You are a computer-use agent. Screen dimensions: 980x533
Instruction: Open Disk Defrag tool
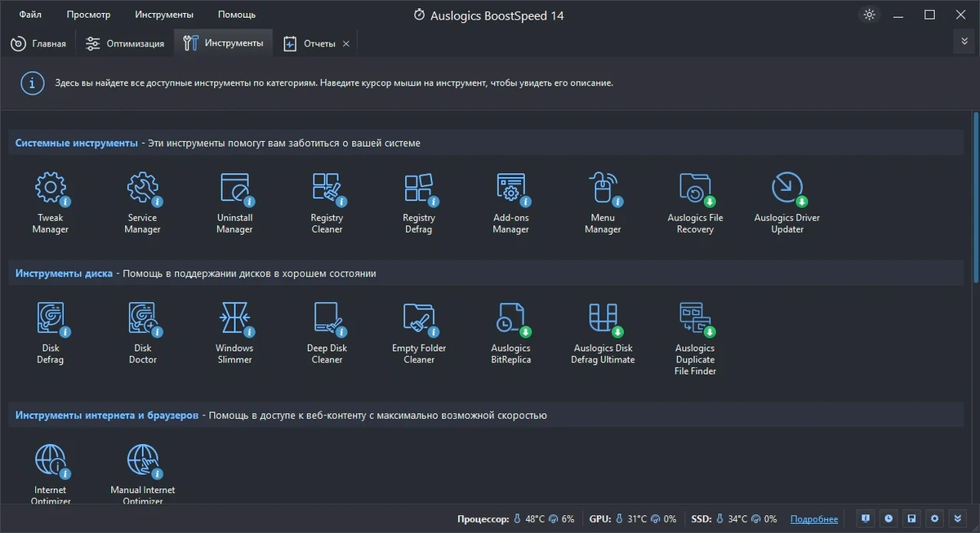coord(51,332)
